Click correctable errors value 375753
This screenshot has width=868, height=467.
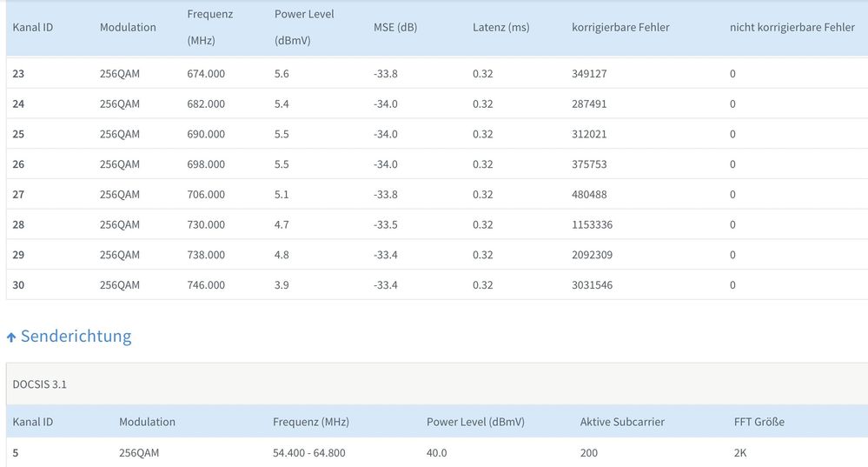pyautogui.click(x=589, y=164)
